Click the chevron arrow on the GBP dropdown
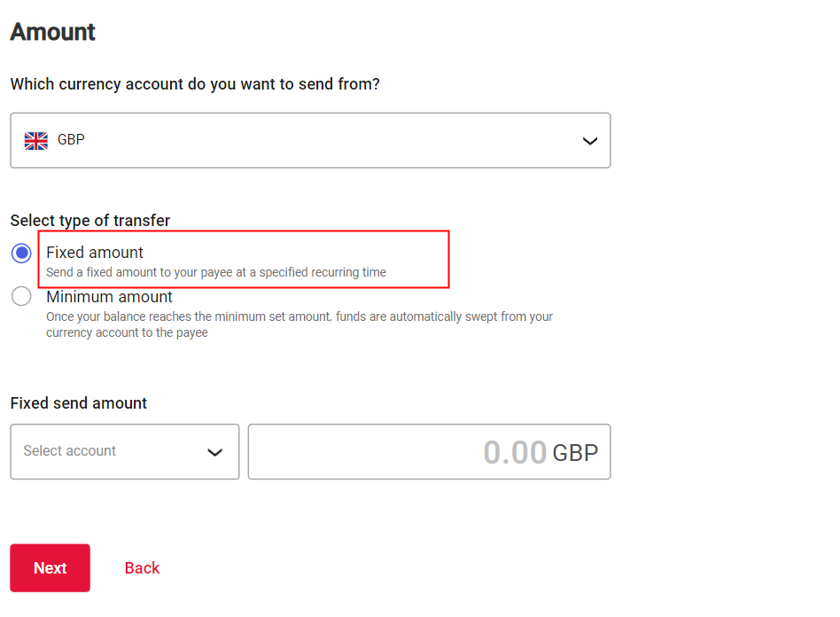The height and width of the screenshot is (617, 840). point(589,141)
